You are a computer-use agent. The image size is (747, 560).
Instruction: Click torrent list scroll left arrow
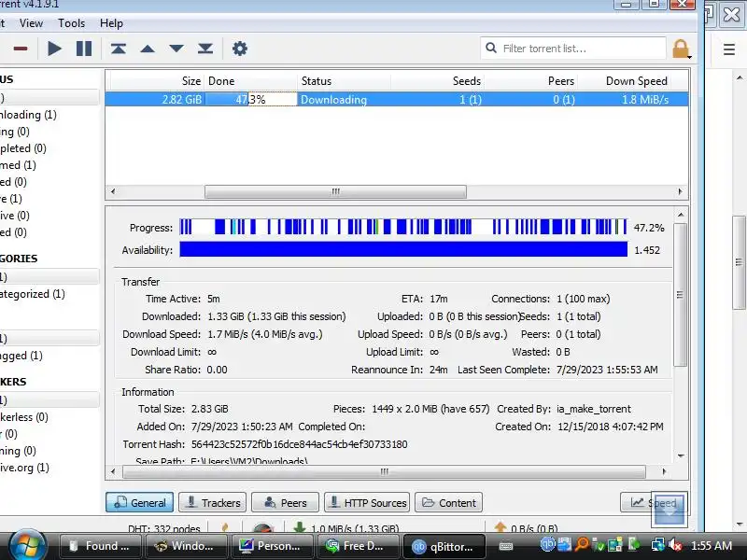[x=113, y=191]
